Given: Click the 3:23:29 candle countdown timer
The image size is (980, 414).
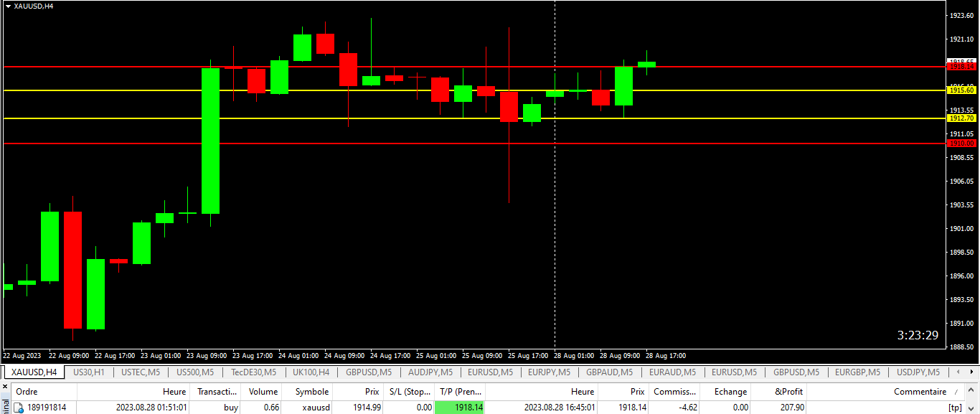Looking at the screenshot, I should [918, 335].
